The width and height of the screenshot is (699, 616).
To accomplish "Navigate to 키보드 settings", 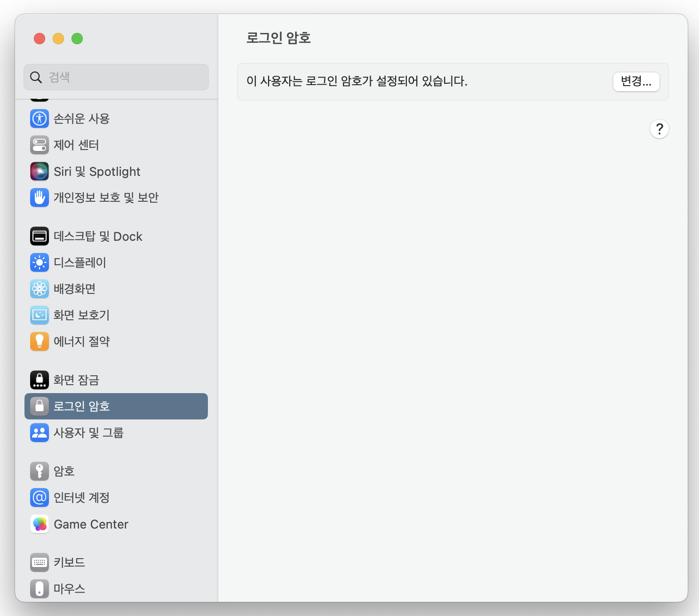I will [x=69, y=562].
